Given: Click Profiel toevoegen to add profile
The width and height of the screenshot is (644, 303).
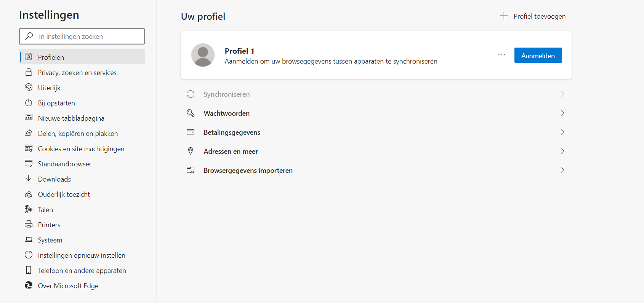Looking at the screenshot, I should (x=533, y=16).
